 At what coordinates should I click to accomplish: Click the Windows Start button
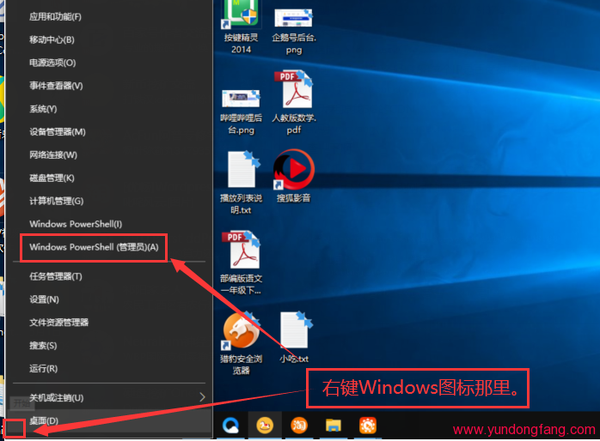coord(13,430)
